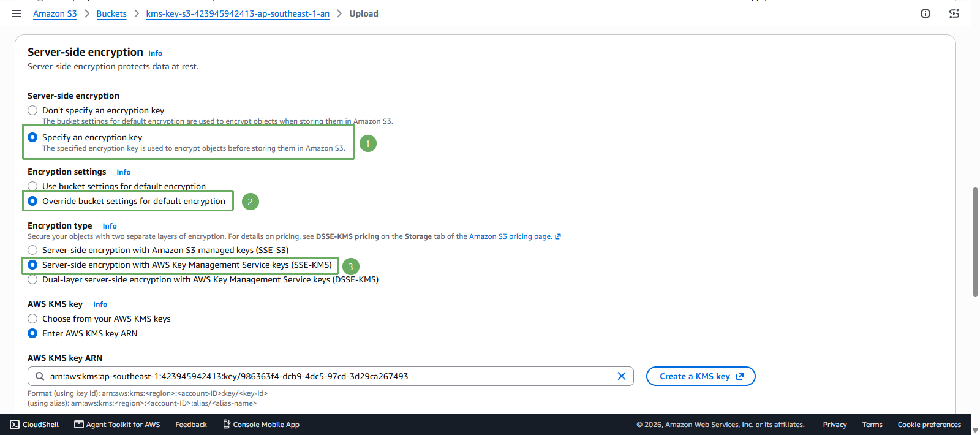Launch CloudShell from the footer
The image size is (980, 435).
coord(34,425)
